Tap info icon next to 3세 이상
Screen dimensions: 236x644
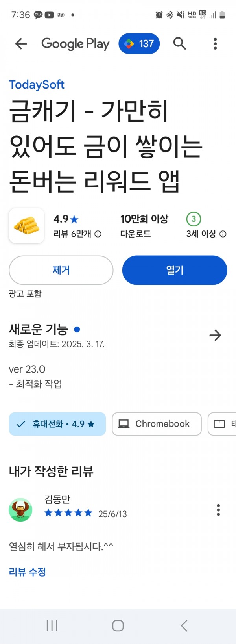tap(223, 234)
